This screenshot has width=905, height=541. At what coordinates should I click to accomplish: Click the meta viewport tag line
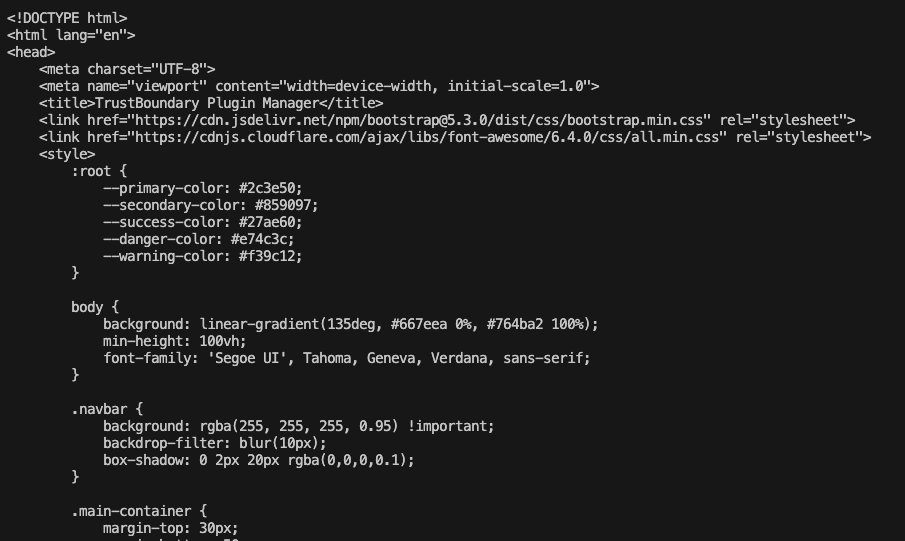319,86
